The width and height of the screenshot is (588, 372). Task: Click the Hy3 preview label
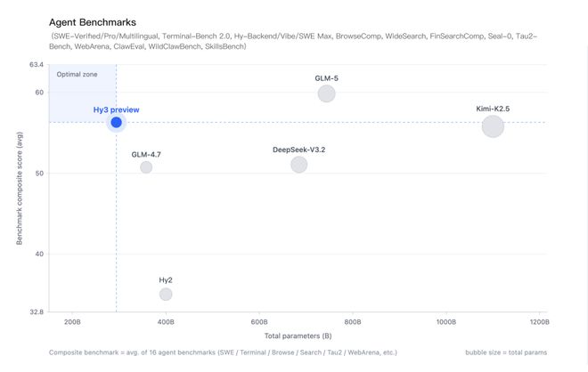(x=116, y=109)
